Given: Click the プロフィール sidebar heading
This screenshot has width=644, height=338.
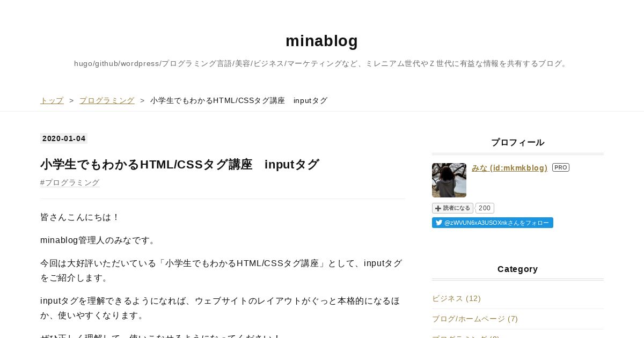Looking at the screenshot, I should pyautogui.click(x=518, y=143).
